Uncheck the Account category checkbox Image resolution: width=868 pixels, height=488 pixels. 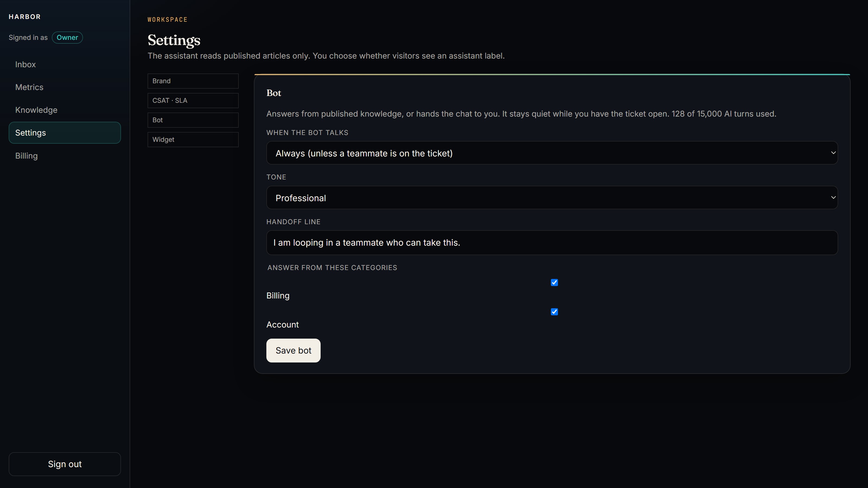coord(554,312)
